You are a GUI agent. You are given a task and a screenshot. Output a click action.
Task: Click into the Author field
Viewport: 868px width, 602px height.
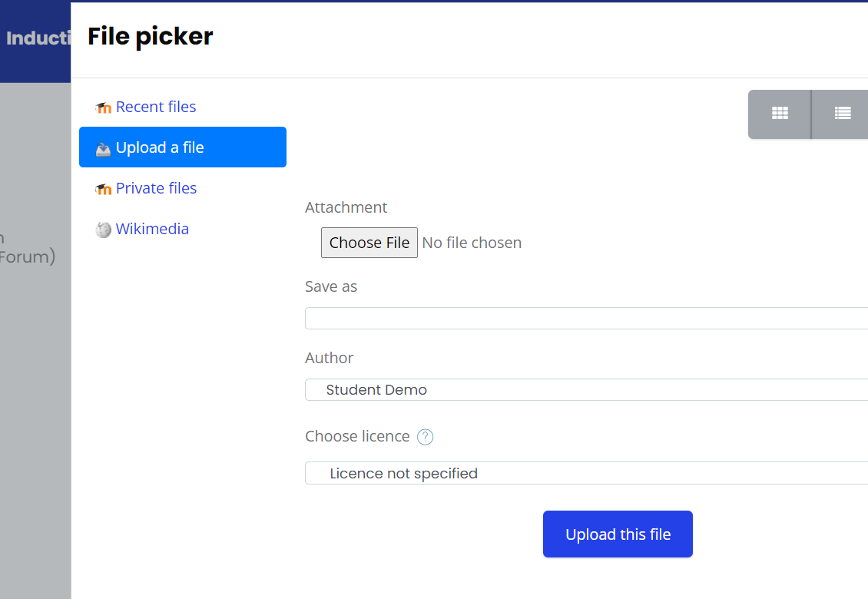(586, 390)
